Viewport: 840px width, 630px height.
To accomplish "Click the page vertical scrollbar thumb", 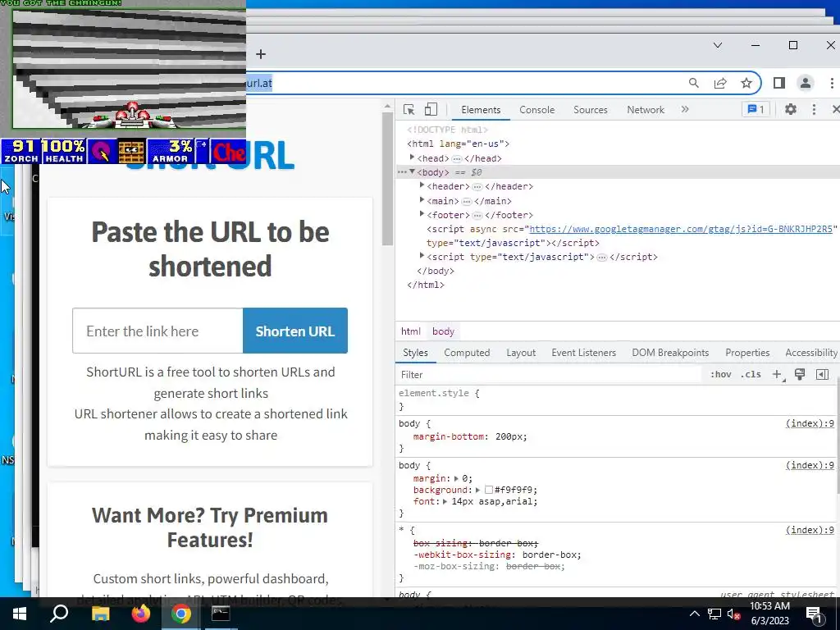I will tap(387, 180).
